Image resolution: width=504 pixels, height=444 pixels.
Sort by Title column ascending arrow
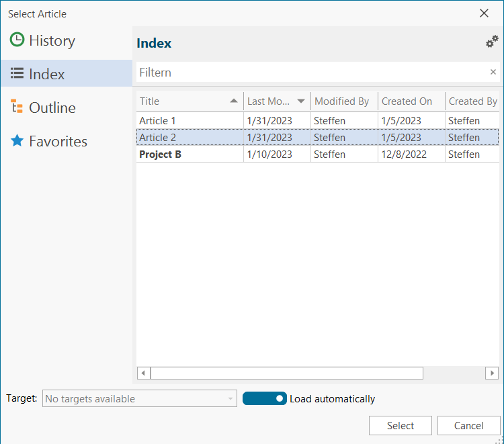coord(233,101)
